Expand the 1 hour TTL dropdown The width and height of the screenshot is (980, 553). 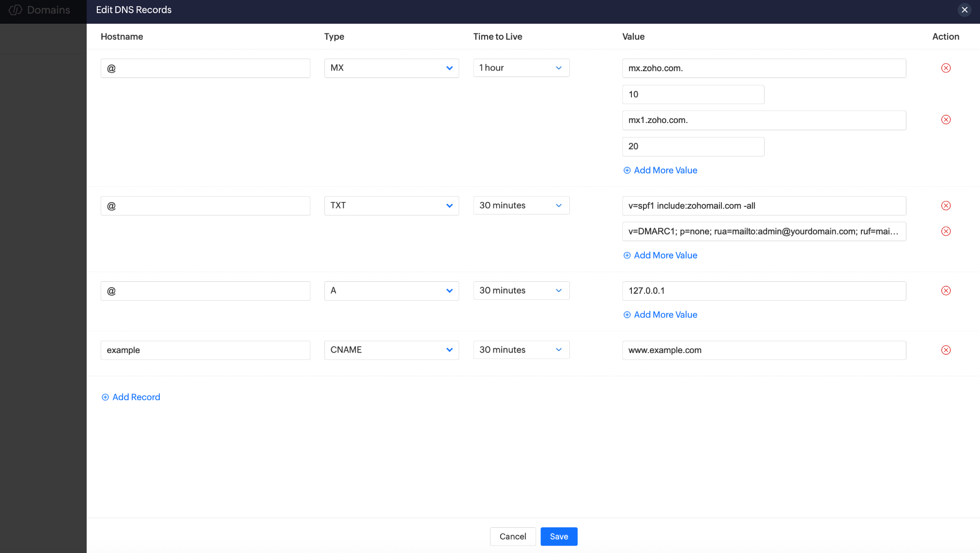(x=521, y=68)
